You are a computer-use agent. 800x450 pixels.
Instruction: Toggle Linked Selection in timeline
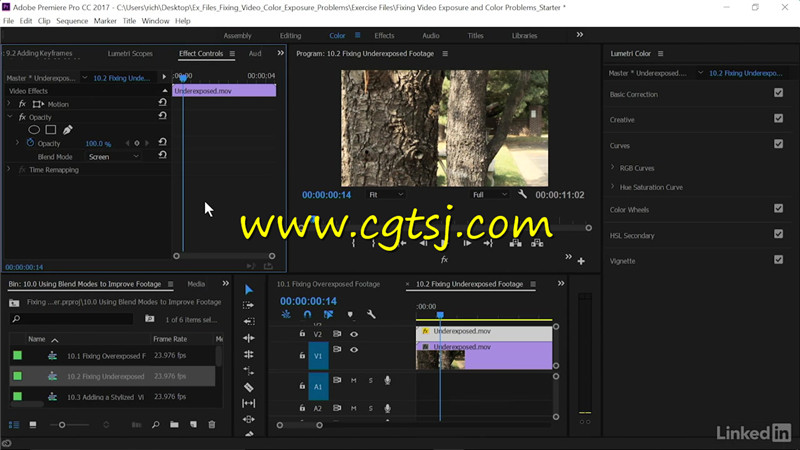(x=328, y=314)
